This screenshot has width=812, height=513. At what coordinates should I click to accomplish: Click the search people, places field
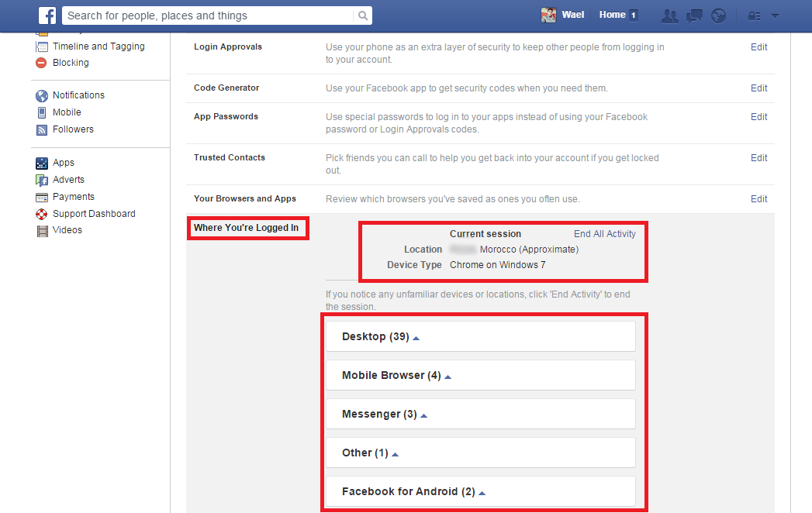[x=208, y=15]
